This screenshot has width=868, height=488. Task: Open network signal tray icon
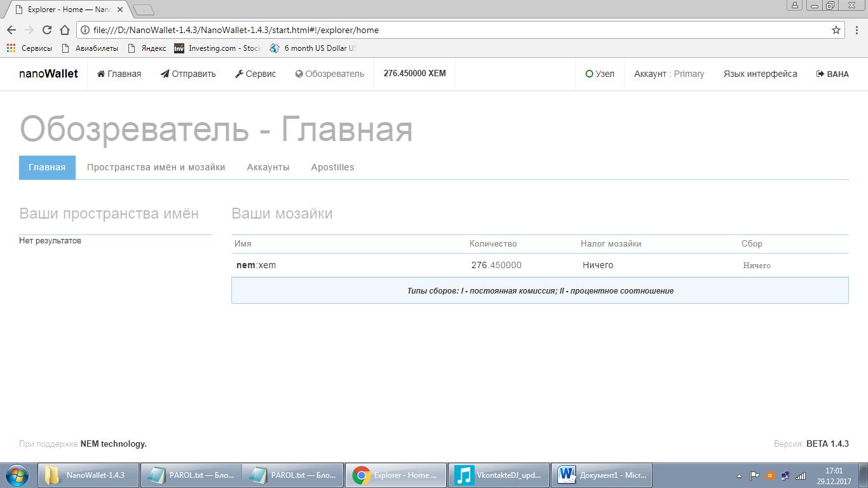[801, 475]
